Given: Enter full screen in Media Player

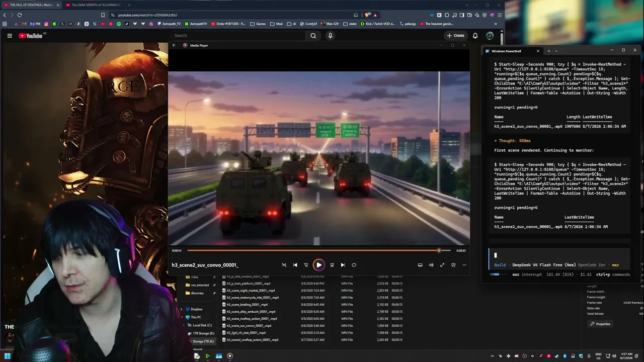Looking at the screenshot, I should tap(442, 265).
